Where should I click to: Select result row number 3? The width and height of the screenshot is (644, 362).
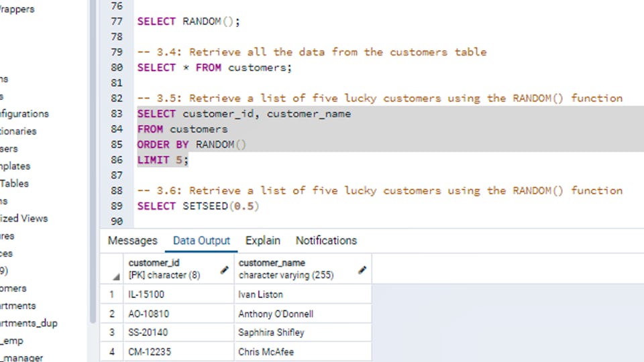pyautogui.click(x=112, y=333)
